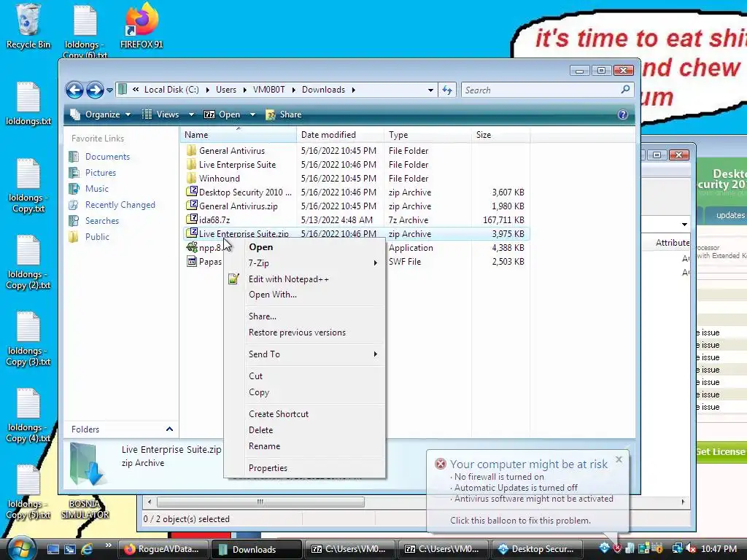Open Documents favorite link
The image size is (747, 560).
pyautogui.click(x=107, y=157)
